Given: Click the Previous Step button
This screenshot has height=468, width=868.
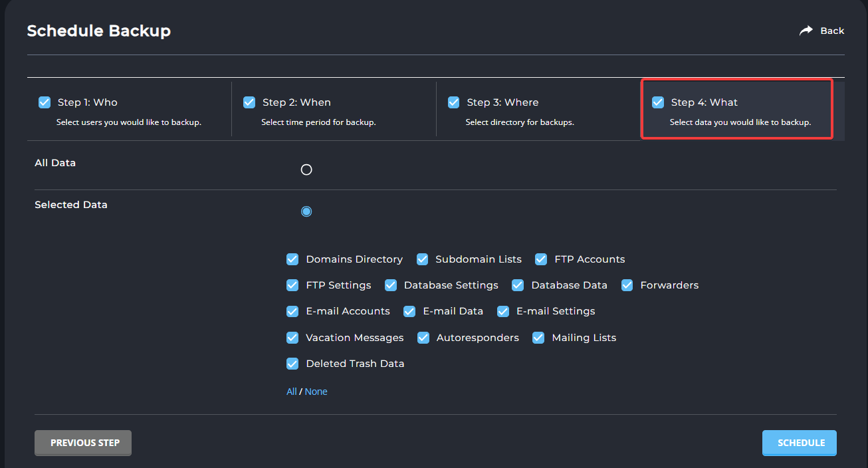Looking at the screenshot, I should [x=83, y=443].
